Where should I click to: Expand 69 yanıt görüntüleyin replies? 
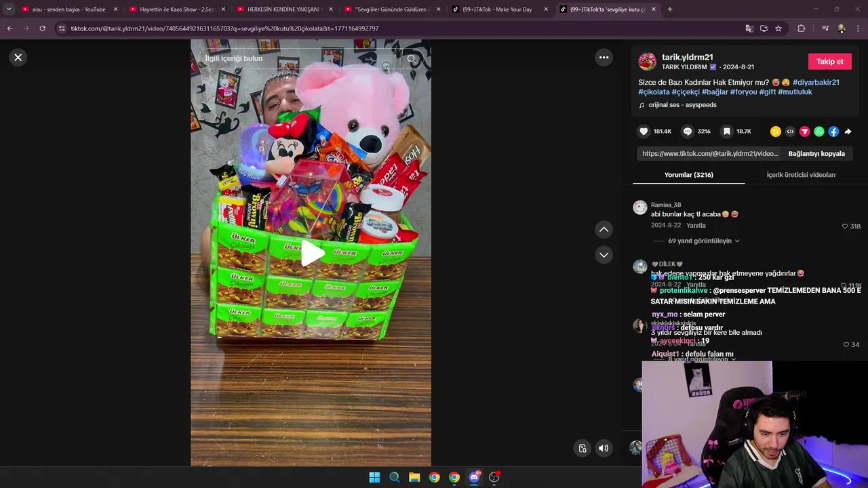coord(700,241)
